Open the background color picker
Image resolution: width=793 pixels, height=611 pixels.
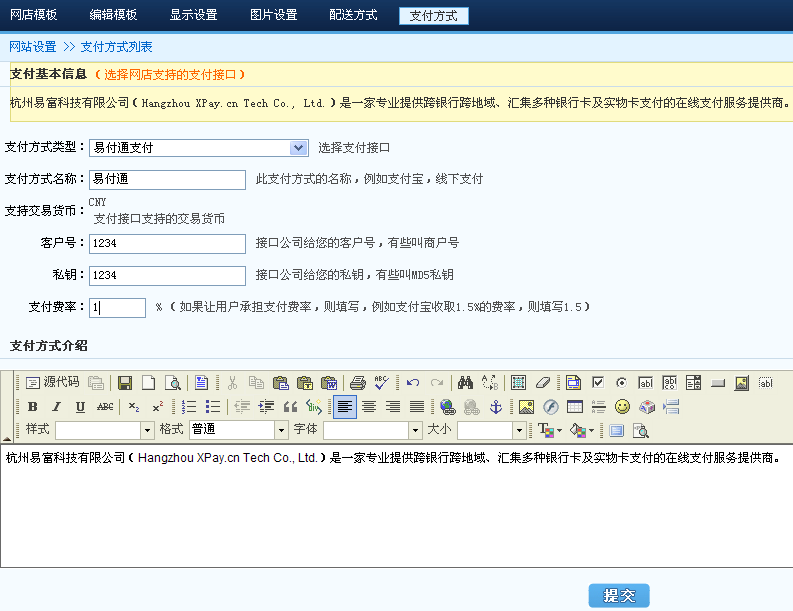click(582, 430)
